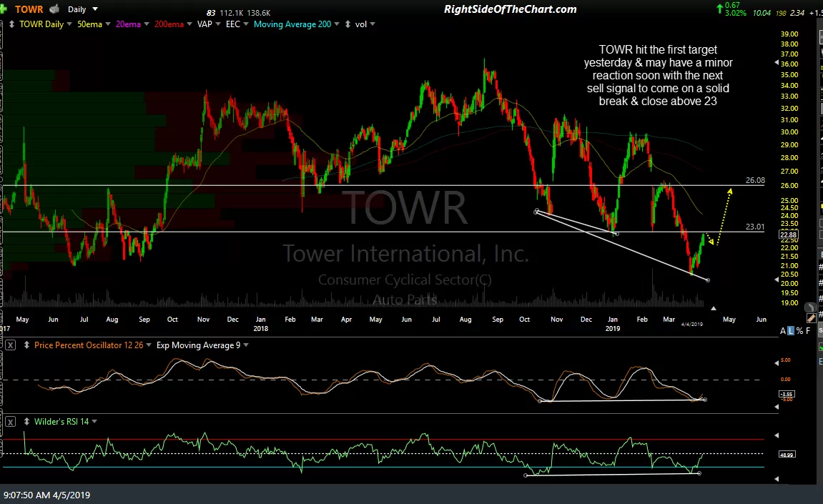Click the 39.00 price scale label
Screen dimensions: 823x504
789,34
